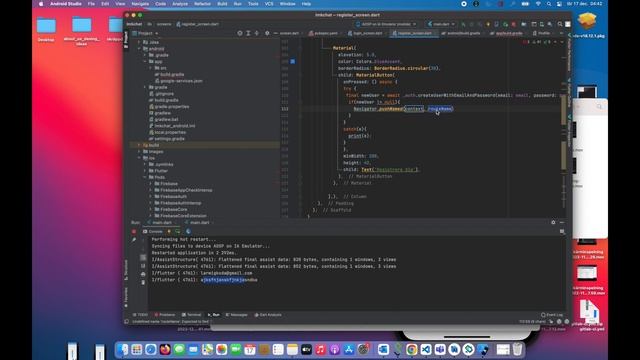
Task: Click the Search Everywhere magnifier icon
Action: coord(560,24)
